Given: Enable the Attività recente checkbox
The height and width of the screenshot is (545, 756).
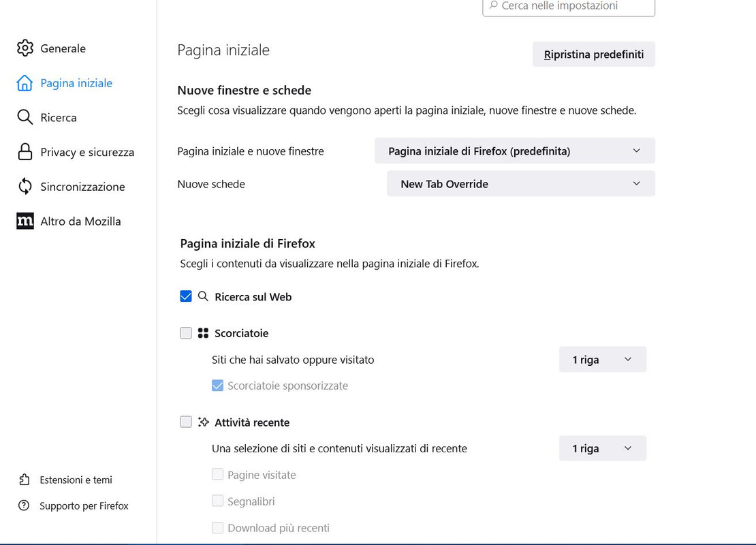Looking at the screenshot, I should [x=186, y=422].
